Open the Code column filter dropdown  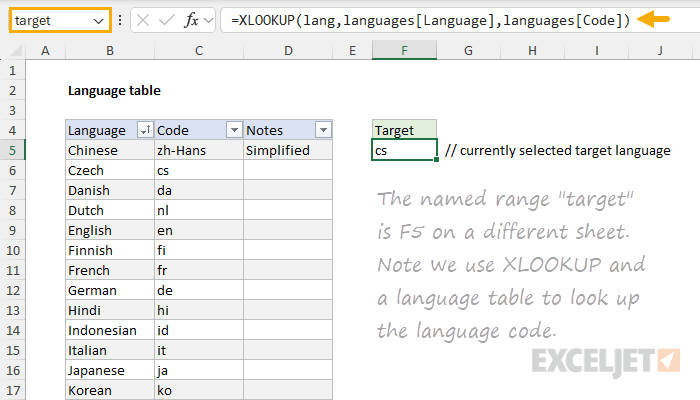[234, 130]
